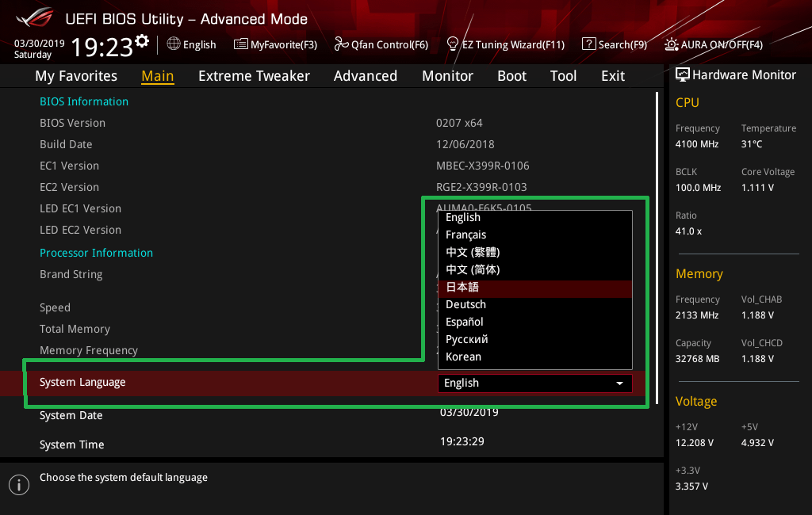
Task: Switch to the Tool tab
Action: (563, 76)
